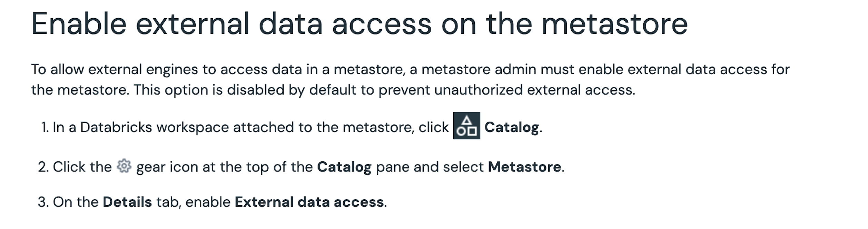Click the bold Metastore text in step 2
This screenshot has height=229, width=868.
point(524,167)
